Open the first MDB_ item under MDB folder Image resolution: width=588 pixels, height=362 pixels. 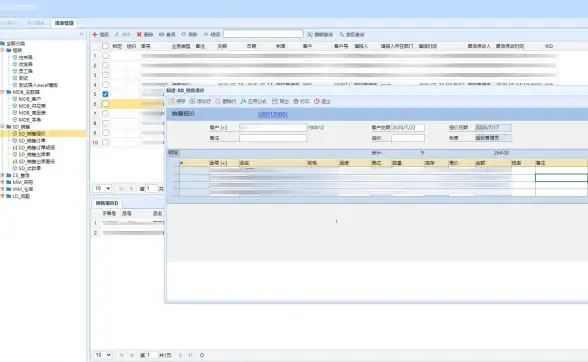(x=30, y=99)
